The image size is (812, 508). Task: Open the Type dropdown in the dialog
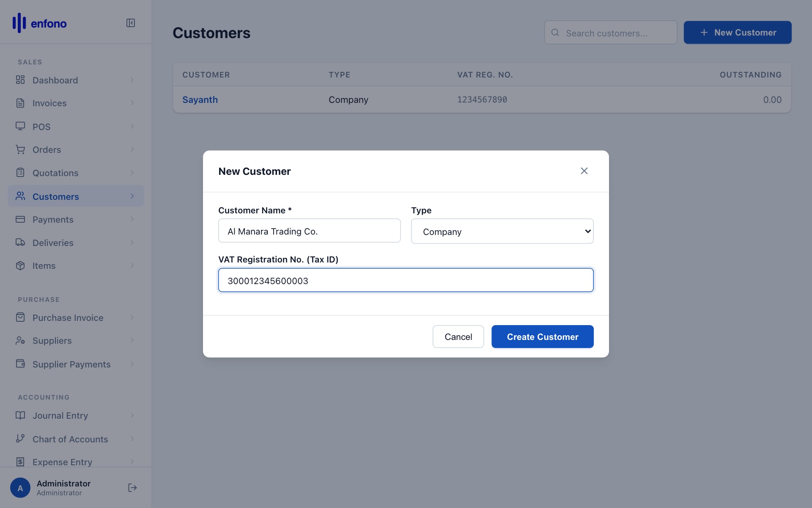[502, 231]
